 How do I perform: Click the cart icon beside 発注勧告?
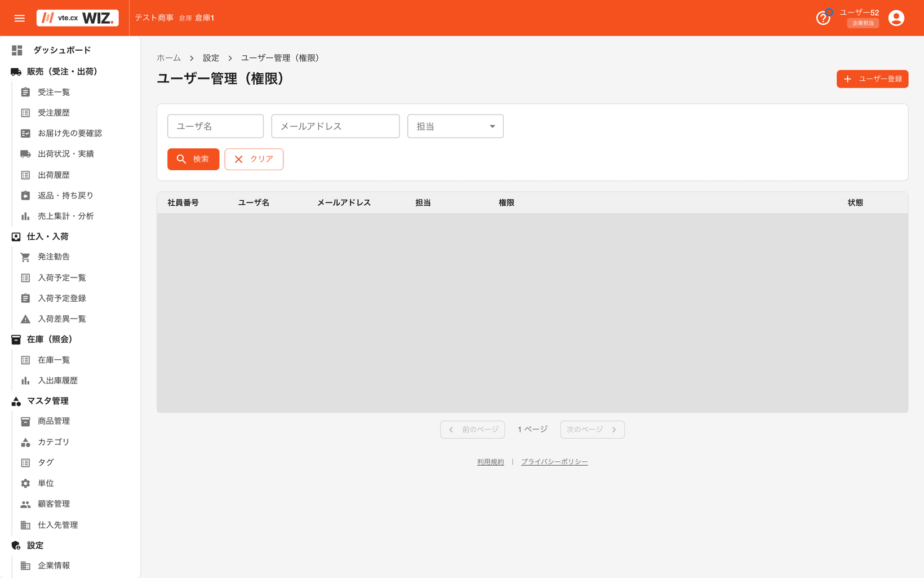pos(25,257)
